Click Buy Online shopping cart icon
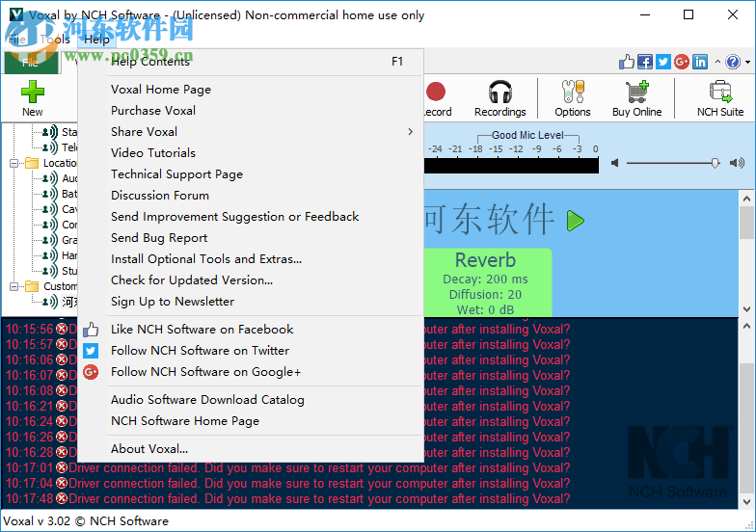The height and width of the screenshot is (532, 756). (636, 92)
